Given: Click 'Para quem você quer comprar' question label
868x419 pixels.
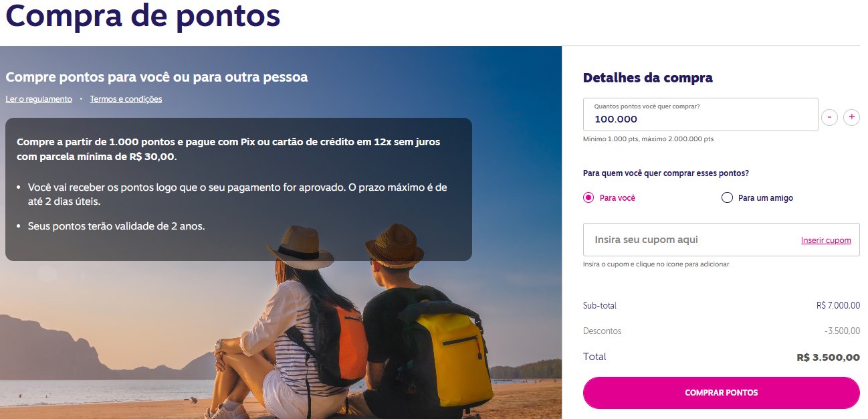Looking at the screenshot, I should pyautogui.click(x=666, y=173).
